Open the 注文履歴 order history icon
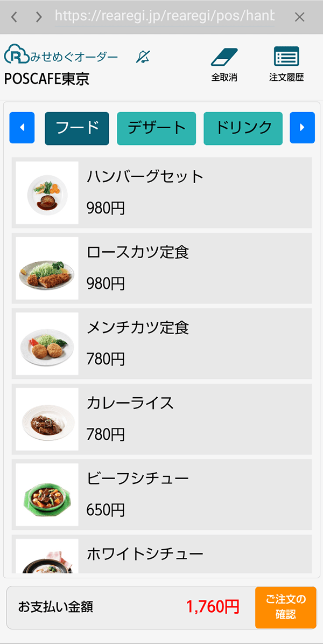 coord(286,58)
